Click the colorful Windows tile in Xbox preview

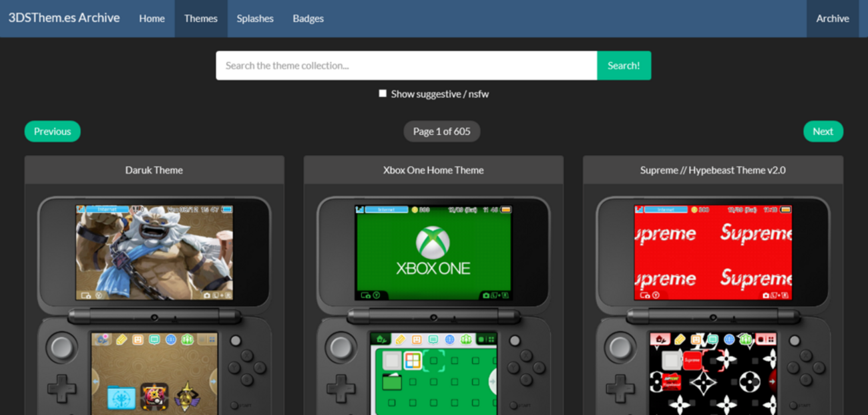(x=413, y=361)
